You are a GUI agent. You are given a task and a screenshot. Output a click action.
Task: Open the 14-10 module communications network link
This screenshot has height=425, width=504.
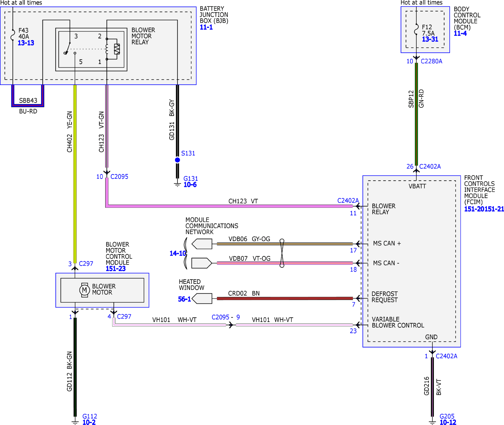(178, 254)
